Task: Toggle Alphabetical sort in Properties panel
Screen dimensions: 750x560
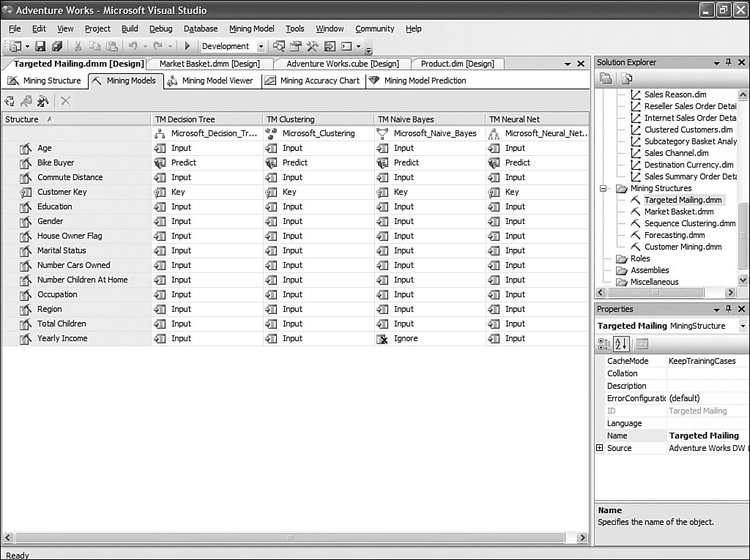Action: (620, 343)
